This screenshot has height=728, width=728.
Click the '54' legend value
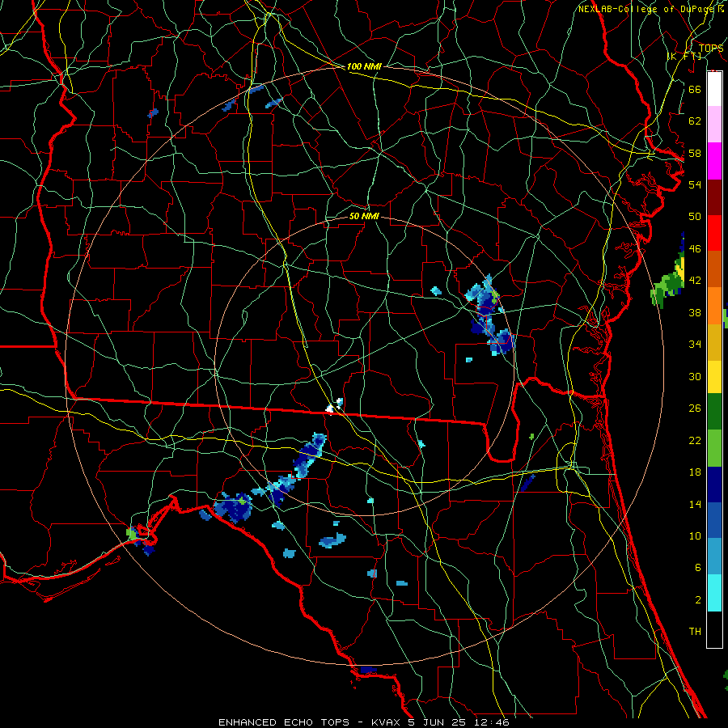(695, 184)
